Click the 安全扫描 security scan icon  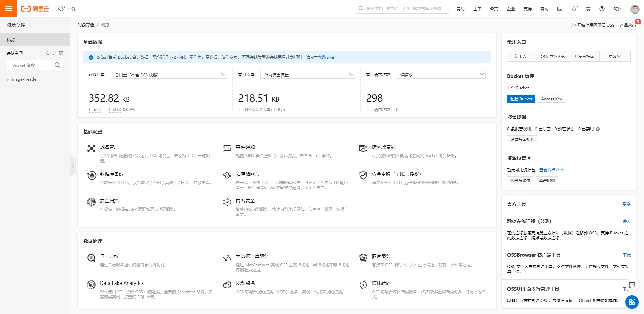coord(91,202)
